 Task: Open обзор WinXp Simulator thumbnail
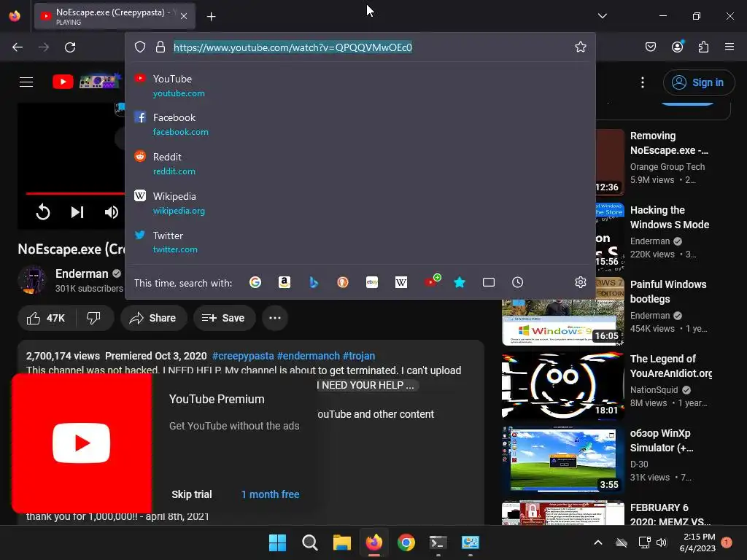pyautogui.click(x=562, y=461)
